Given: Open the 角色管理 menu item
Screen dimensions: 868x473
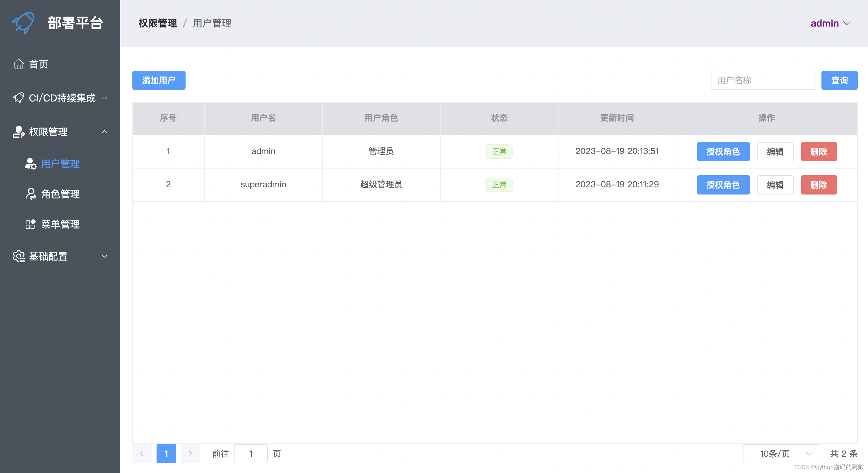Looking at the screenshot, I should click(60, 194).
